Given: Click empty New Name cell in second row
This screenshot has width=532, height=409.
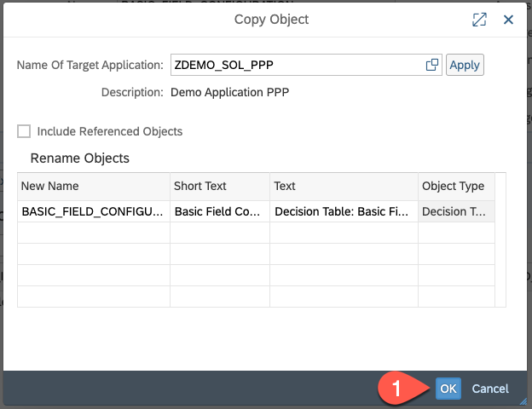Looking at the screenshot, I should pyautogui.click(x=93, y=233).
